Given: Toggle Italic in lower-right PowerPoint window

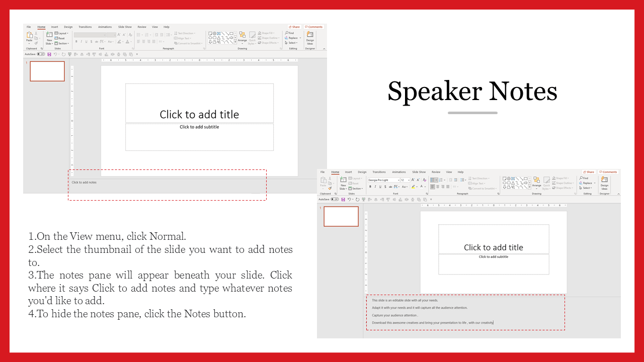Looking at the screenshot, I should [x=375, y=187].
